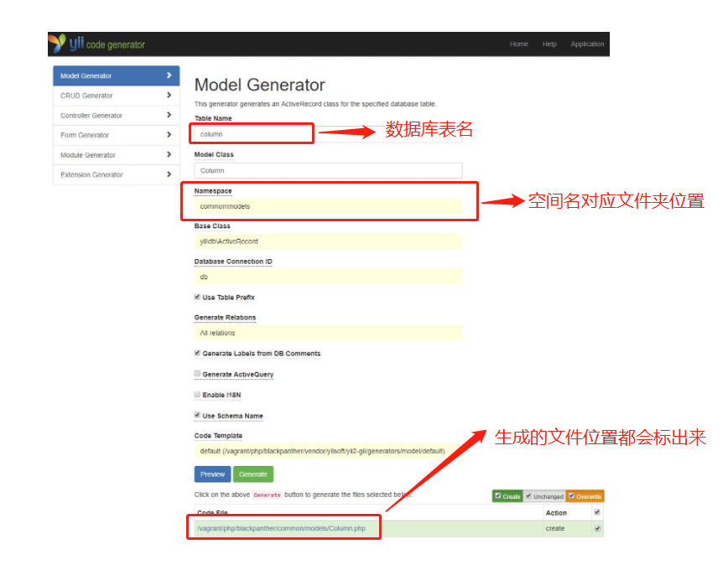Open the Code Template dropdown

pos(328,451)
